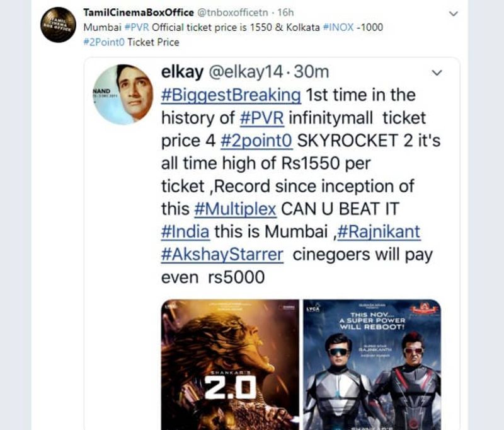Image resolution: width=504 pixels, height=430 pixels.
Task: Open the @tnboxofficetn handle
Action: [232, 13]
